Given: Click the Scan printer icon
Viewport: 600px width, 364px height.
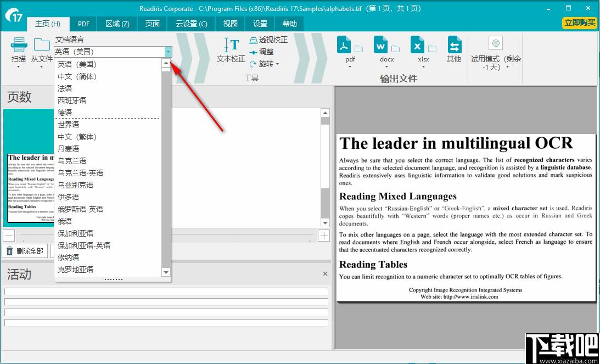Looking at the screenshot, I should (x=19, y=44).
